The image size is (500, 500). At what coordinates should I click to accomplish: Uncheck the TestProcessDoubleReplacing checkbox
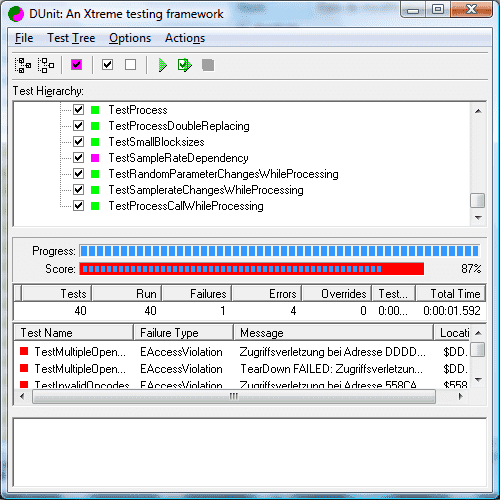click(x=78, y=126)
